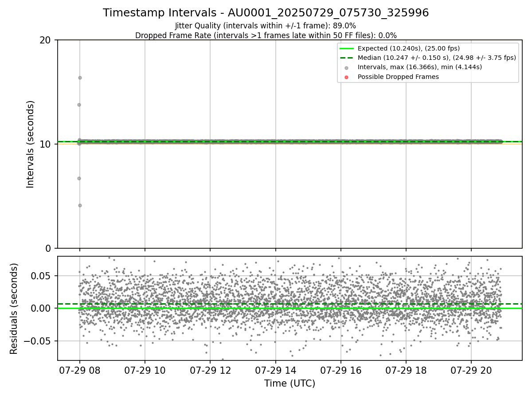Click the '0' tick on the intervals y-axis
The height and width of the screenshot is (399, 532).
coord(49,248)
